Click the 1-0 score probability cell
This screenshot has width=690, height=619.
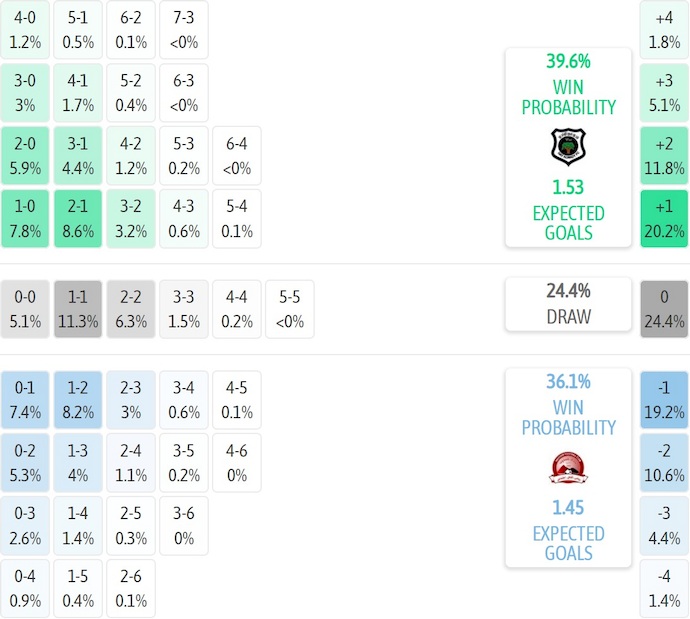[25, 219]
